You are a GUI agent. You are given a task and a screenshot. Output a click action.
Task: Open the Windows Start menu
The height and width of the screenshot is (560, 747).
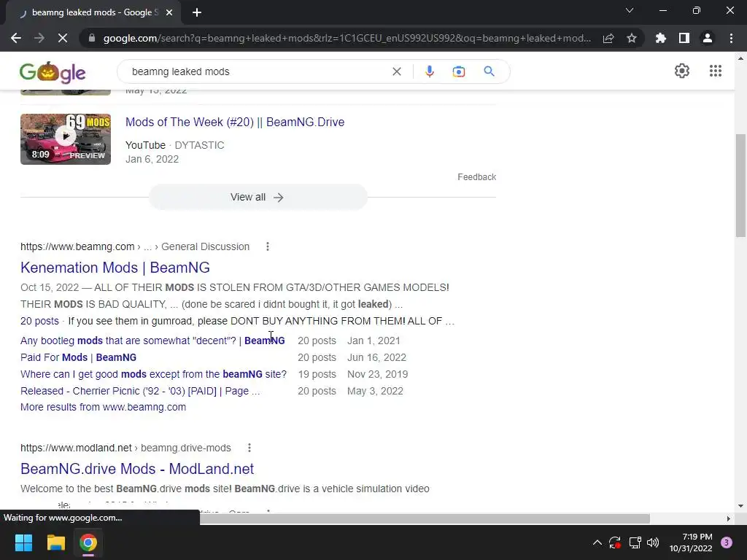[23, 542]
